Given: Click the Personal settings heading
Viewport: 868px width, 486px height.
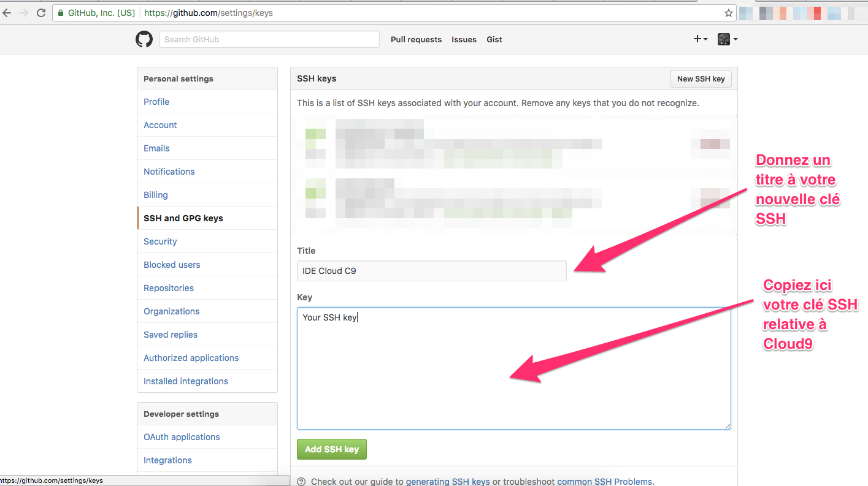Looking at the screenshot, I should tap(179, 78).
